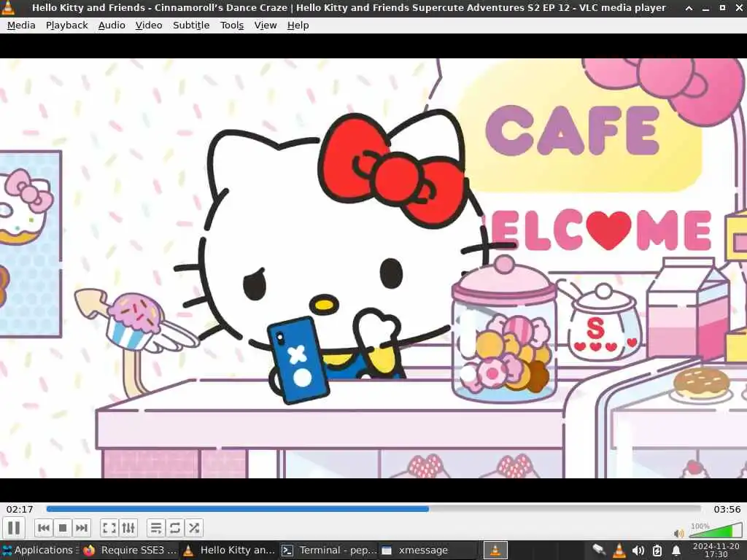Toggle fullscreen video mode
Viewport: 747px width, 560px height.
tap(109, 528)
